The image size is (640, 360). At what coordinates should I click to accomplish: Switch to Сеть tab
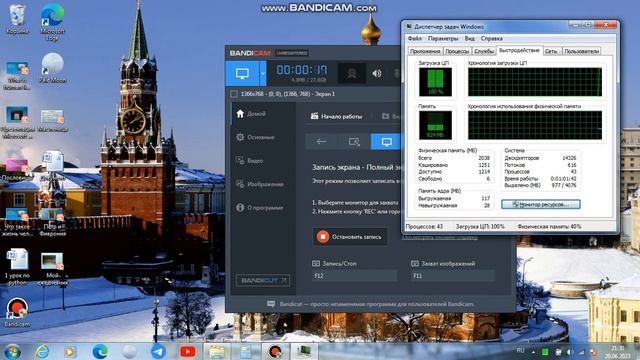(551, 51)
